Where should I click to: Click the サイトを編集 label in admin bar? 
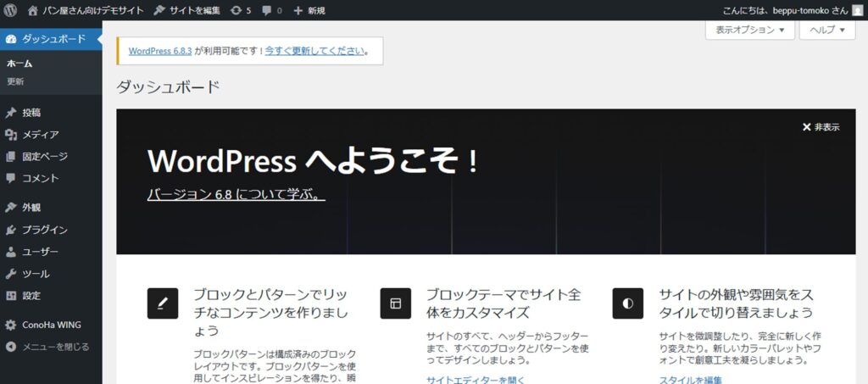point(195,10)
